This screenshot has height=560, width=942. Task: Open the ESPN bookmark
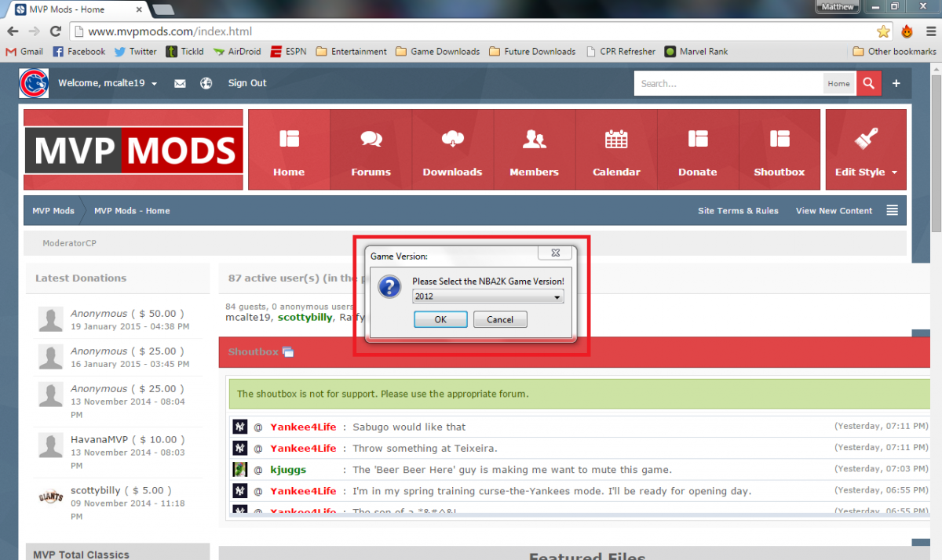[288, 52]
